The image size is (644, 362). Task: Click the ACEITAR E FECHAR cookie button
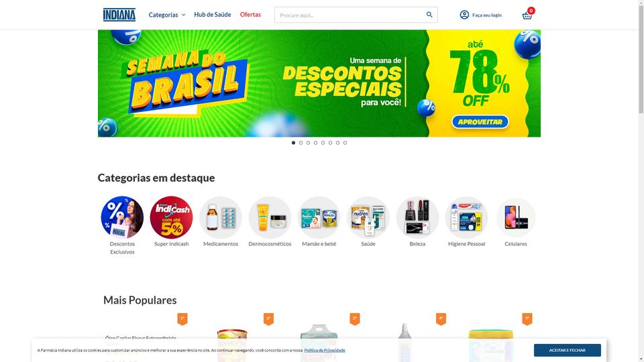coord(568,350)
